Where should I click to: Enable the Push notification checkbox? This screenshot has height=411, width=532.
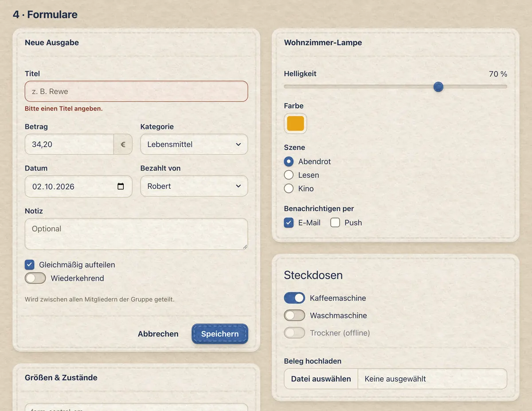[x=335, y=223]
